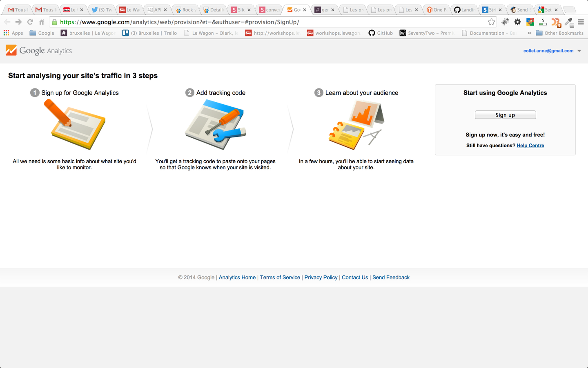Show hidden bookmarks with the double chevron

529,33
